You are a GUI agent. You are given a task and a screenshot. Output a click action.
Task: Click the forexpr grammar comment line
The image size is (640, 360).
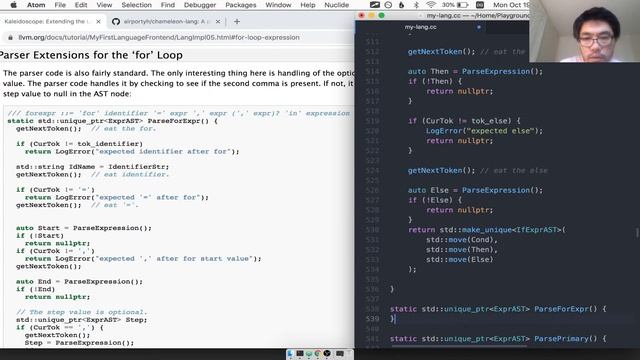pos(179,113)
